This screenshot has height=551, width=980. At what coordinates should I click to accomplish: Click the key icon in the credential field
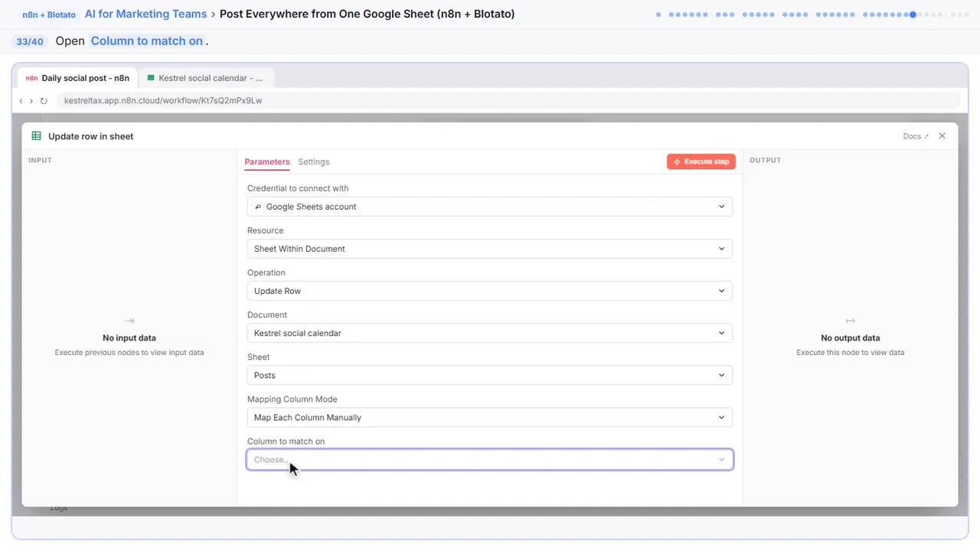[258, 207]
